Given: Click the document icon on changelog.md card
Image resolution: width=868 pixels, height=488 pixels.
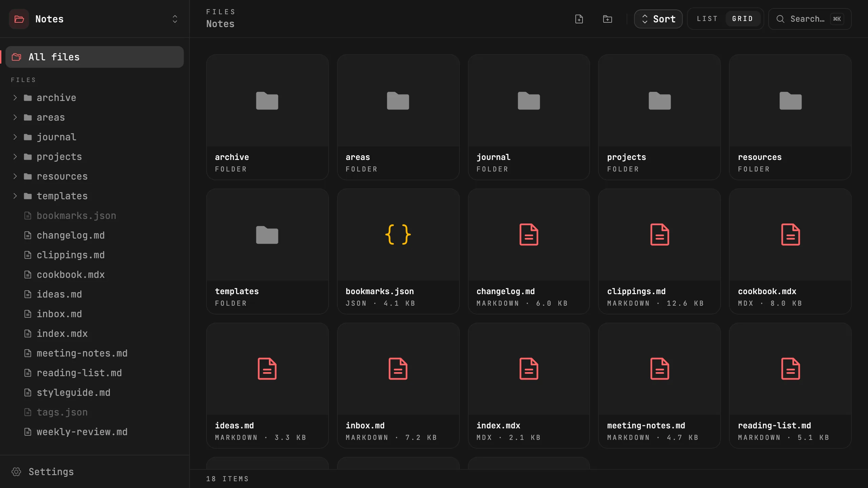Looking at the screenshot, I should pyautogui.click(x=529, y=235).
